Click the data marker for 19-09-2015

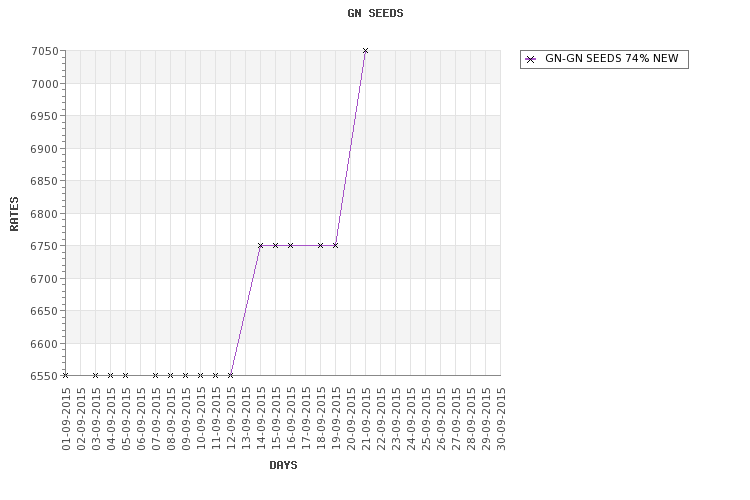335,245
